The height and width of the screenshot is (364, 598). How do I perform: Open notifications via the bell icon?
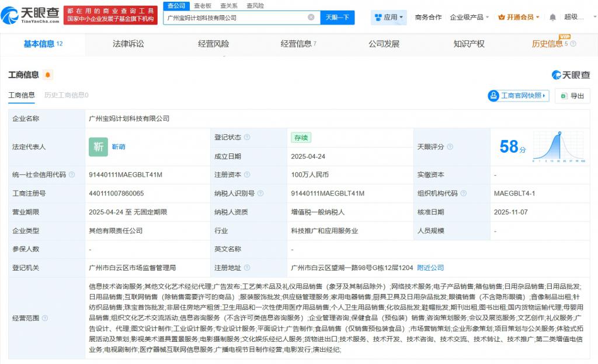[553, 16]
